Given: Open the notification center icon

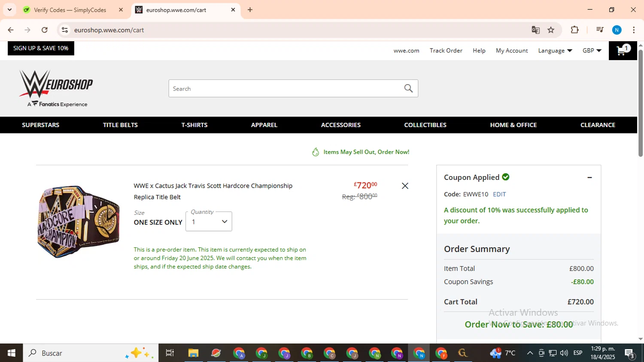Looking at the screenshot, I should pos(630,353).
